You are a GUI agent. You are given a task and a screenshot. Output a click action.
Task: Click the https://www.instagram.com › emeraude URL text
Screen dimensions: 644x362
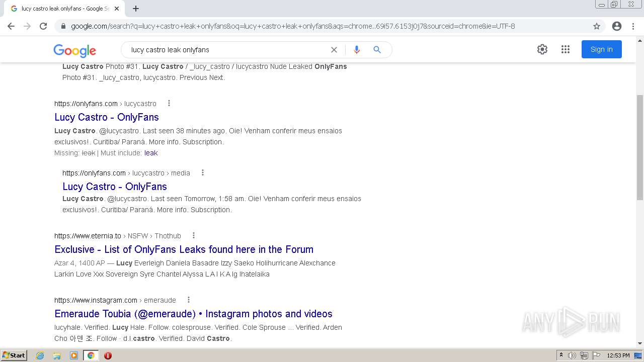(x=115, y=300)
